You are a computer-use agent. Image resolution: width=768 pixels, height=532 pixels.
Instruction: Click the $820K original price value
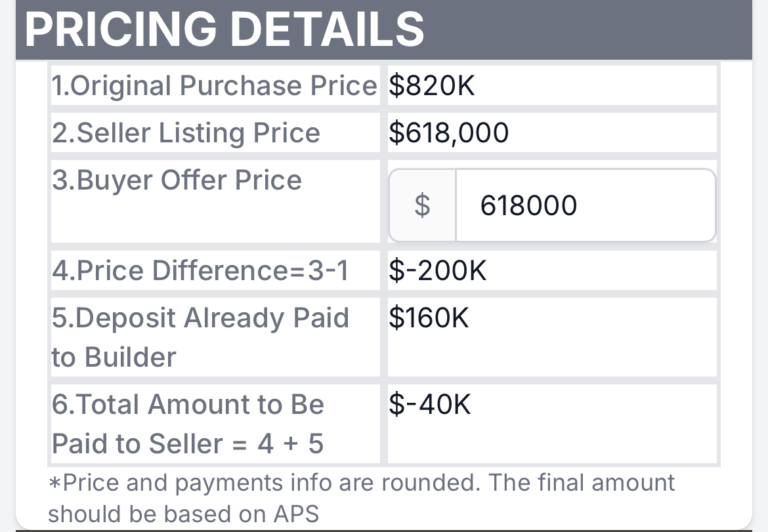pos(431,86)
